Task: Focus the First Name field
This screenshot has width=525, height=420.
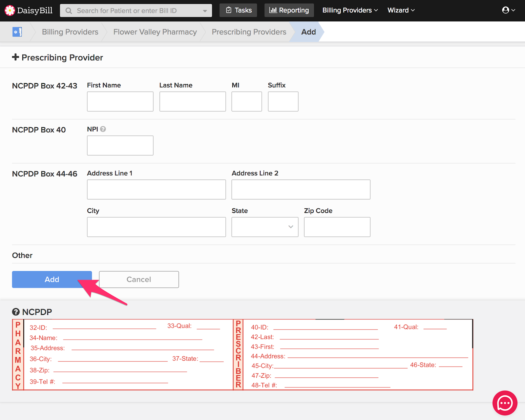Action: click(x=120, y=101)
